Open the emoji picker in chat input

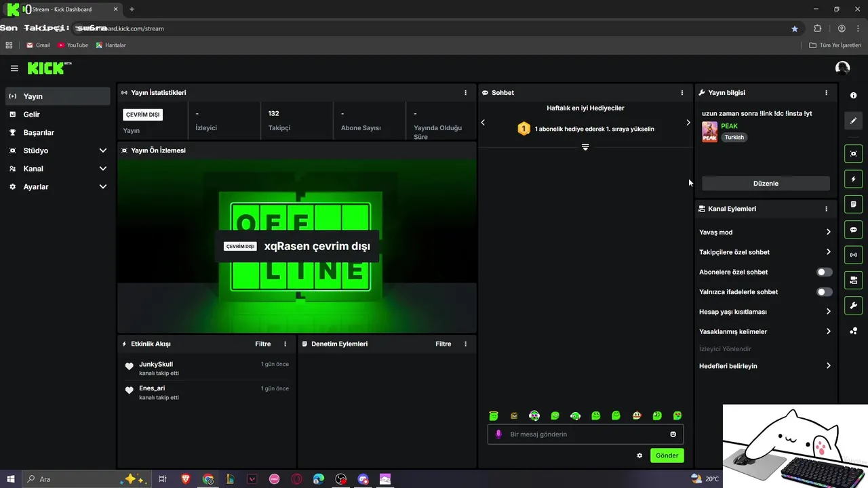tap(673, 434)
